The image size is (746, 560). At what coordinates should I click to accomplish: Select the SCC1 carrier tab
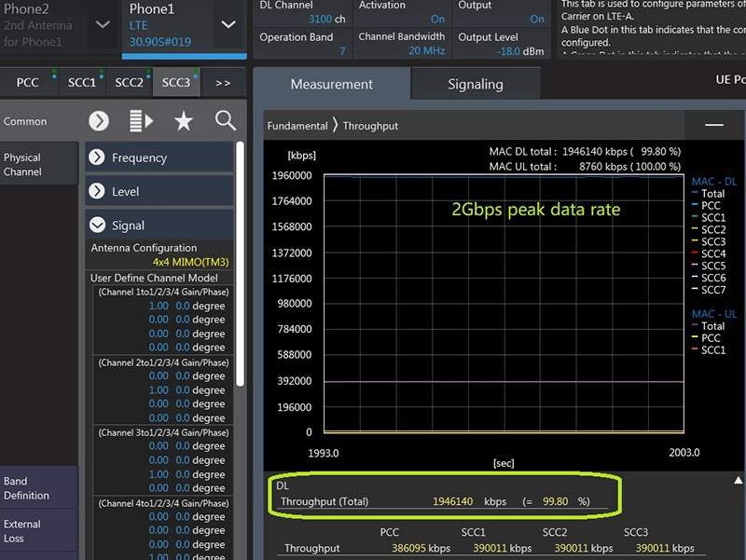(82, 83)
